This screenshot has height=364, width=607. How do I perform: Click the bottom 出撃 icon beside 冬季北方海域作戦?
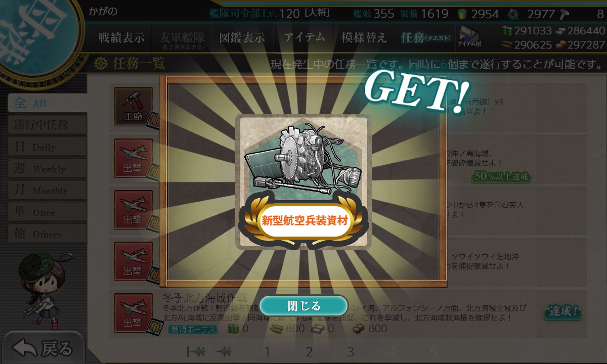click(133, 312)
